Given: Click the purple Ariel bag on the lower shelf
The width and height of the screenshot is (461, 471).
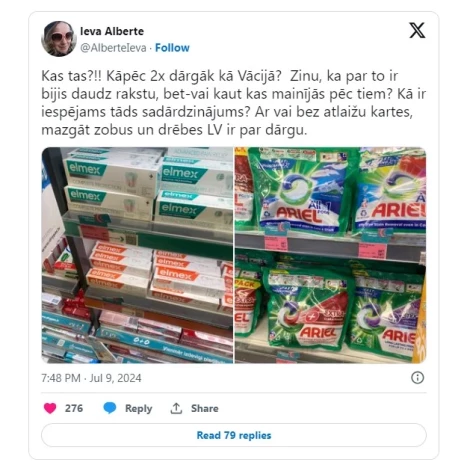Looking at the screenshot, I should click(383, 317).
